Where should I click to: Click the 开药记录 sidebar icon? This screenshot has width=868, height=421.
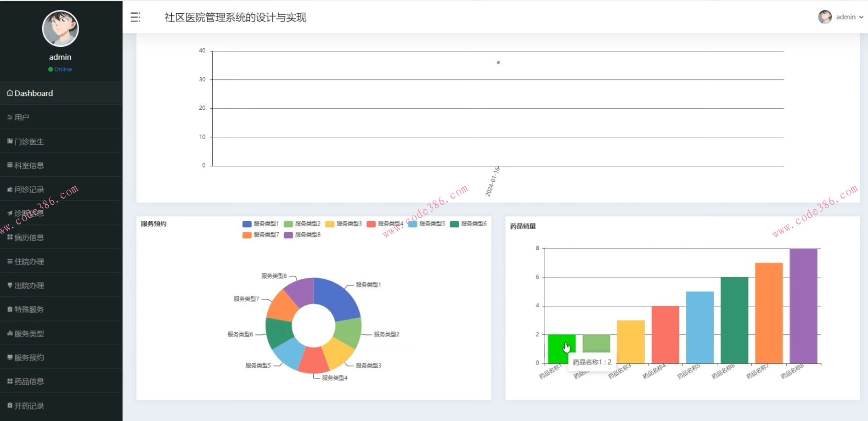[x=10, y=405]
